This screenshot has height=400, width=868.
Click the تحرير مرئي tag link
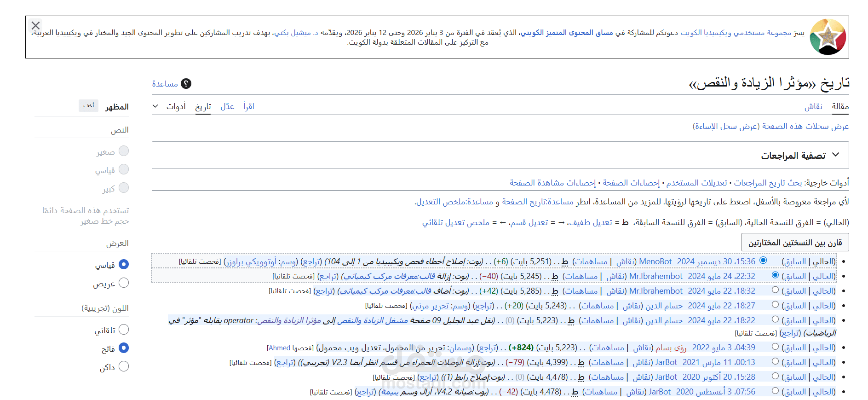point(431,306)
